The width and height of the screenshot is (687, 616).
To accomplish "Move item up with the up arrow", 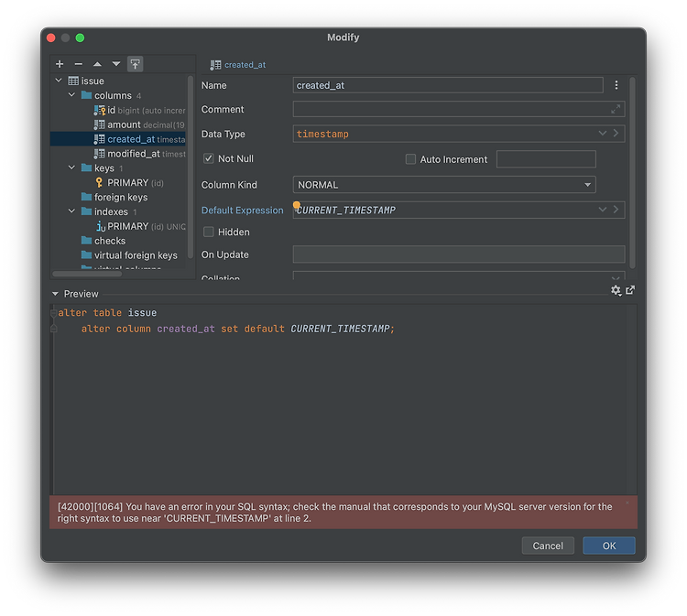I will pyautogui.click(x=97, y=64).
